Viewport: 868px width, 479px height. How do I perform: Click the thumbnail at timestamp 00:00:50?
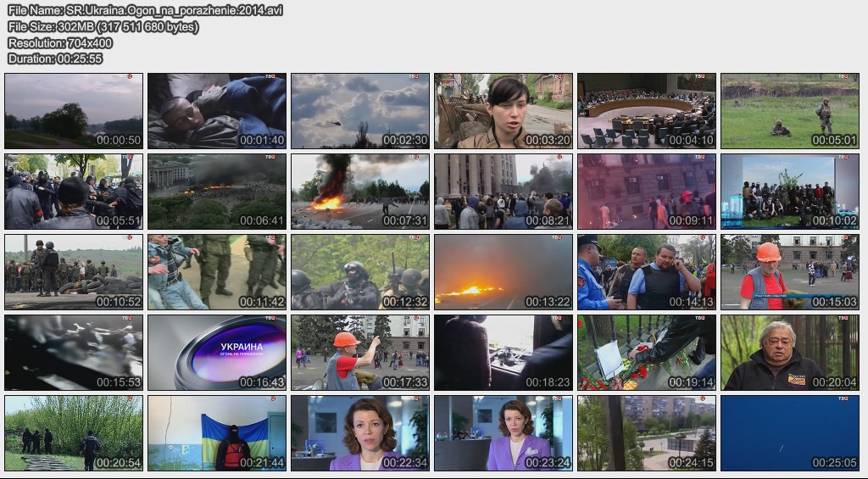tap(74, 111)
